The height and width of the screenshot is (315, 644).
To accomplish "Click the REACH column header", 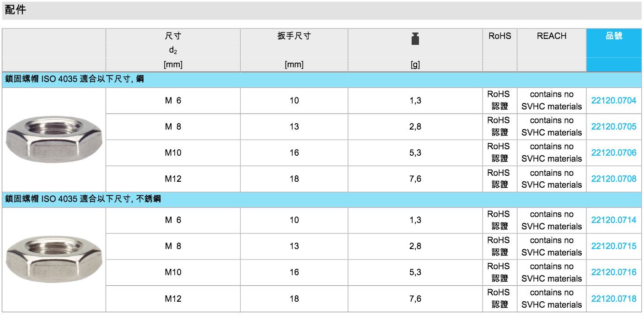I will tap(551, 36).
